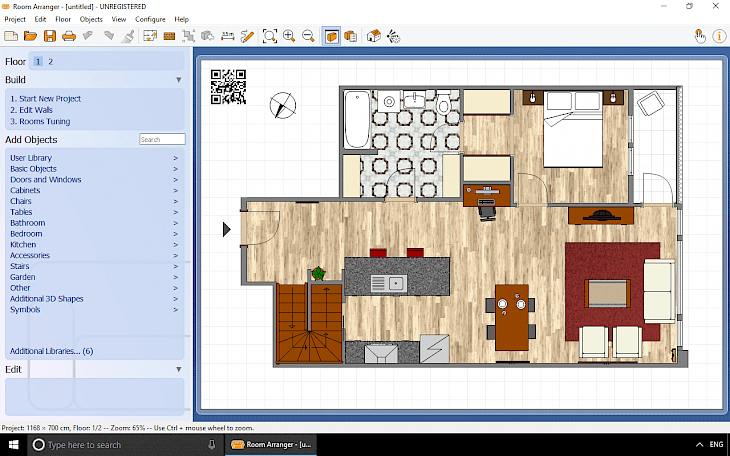Open the Edit menu

coord(40,19)
